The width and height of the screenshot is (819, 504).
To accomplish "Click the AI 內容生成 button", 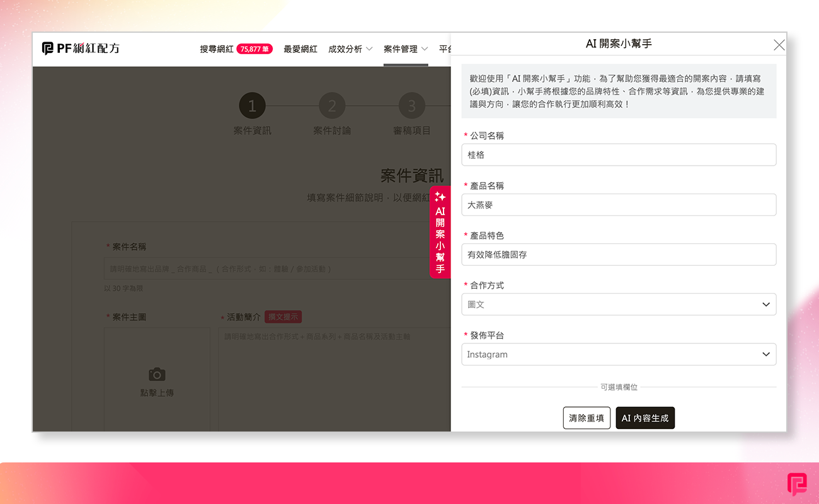I will [x=645, y=418].
